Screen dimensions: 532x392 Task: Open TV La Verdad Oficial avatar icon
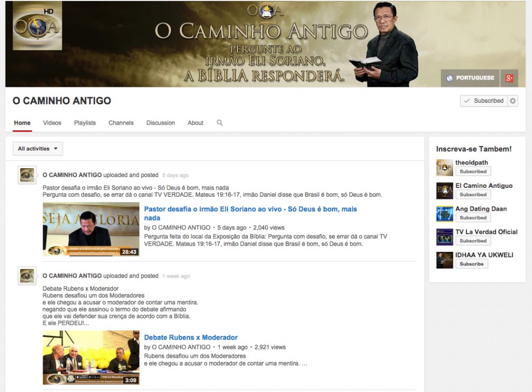click(445, 237)
